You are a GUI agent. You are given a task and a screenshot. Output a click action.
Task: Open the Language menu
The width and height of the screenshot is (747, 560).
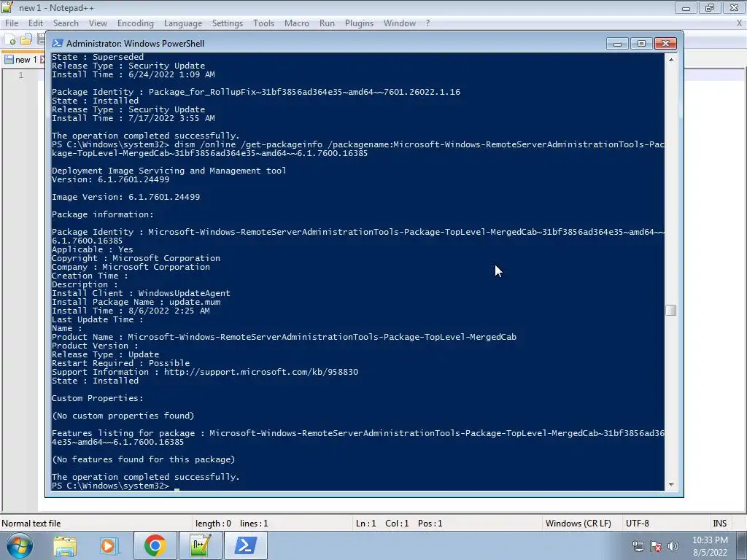point(183,23)
